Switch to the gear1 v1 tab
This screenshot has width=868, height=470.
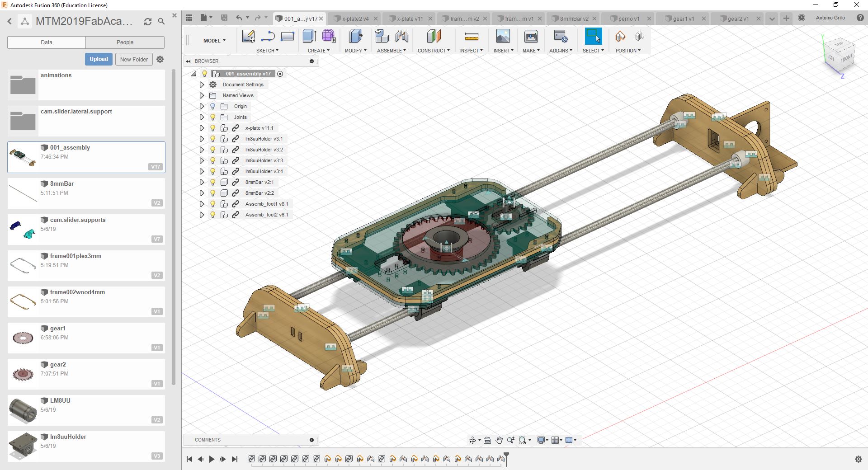tap(683, 19)
